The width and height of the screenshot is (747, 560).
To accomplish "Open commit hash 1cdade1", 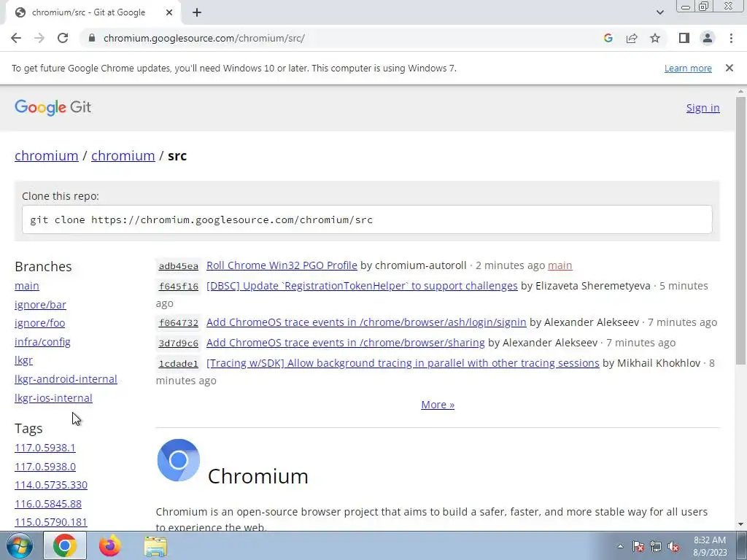I will [x=178, y=363].
